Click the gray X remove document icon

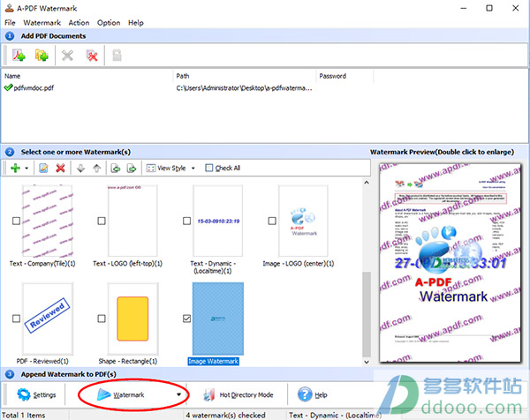coord(67,55)
